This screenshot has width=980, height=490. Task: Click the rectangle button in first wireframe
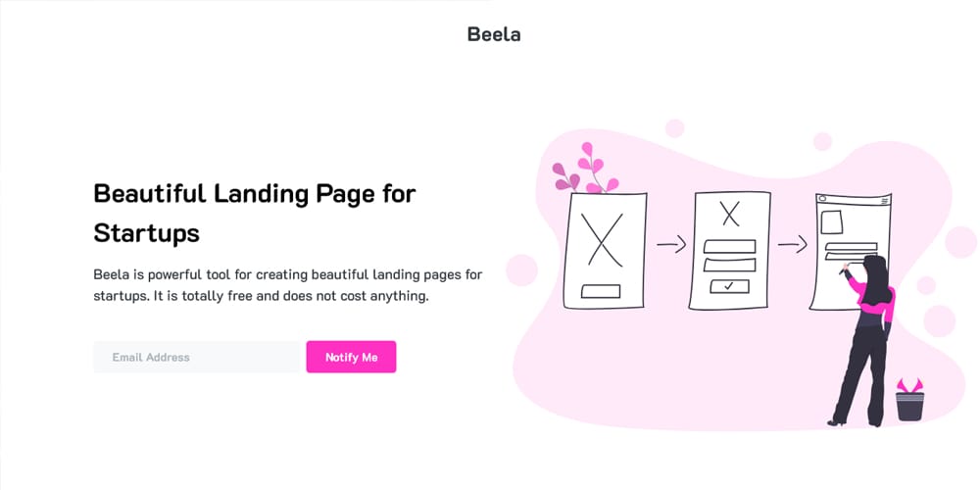click(601, 291)
